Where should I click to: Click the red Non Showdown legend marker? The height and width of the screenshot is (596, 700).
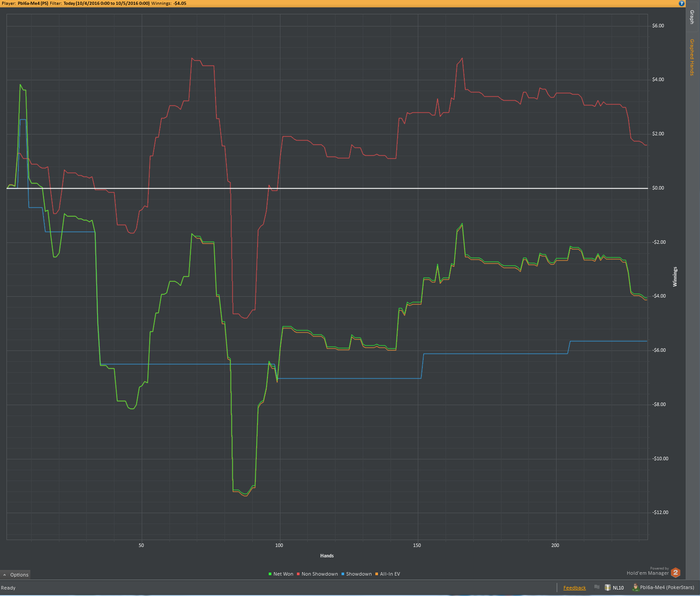(x=298, y=574)
